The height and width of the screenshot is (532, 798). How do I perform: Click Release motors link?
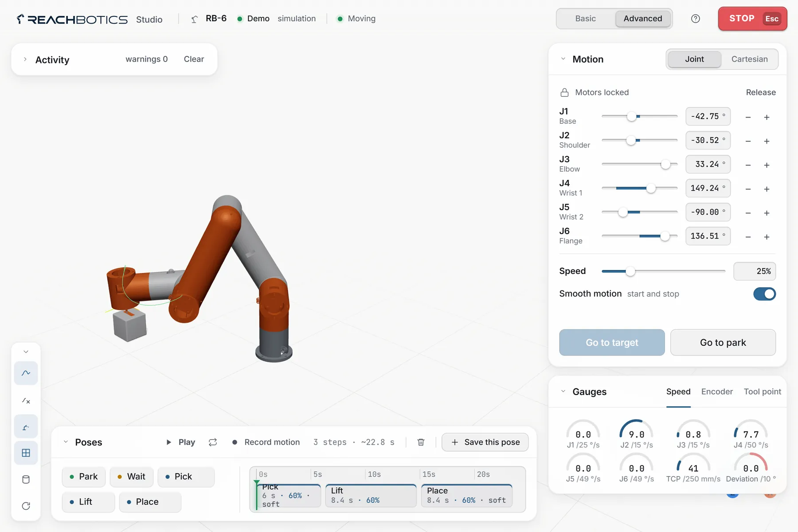761,92
